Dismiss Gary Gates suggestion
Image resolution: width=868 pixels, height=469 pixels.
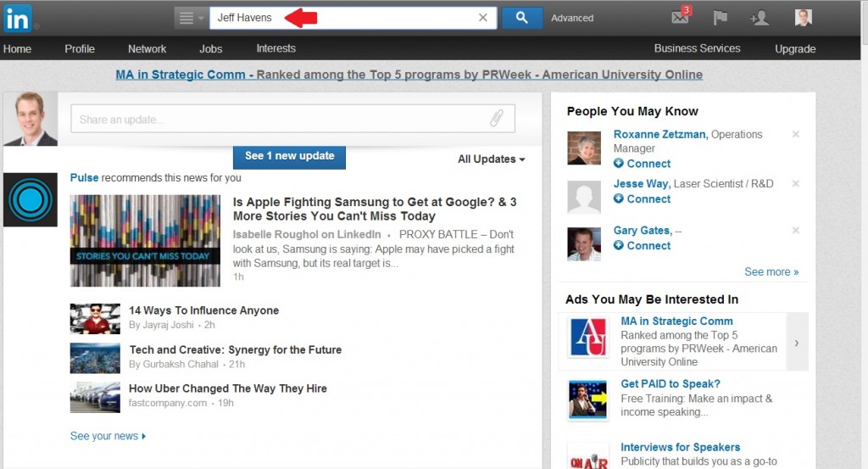click(795, 231)
